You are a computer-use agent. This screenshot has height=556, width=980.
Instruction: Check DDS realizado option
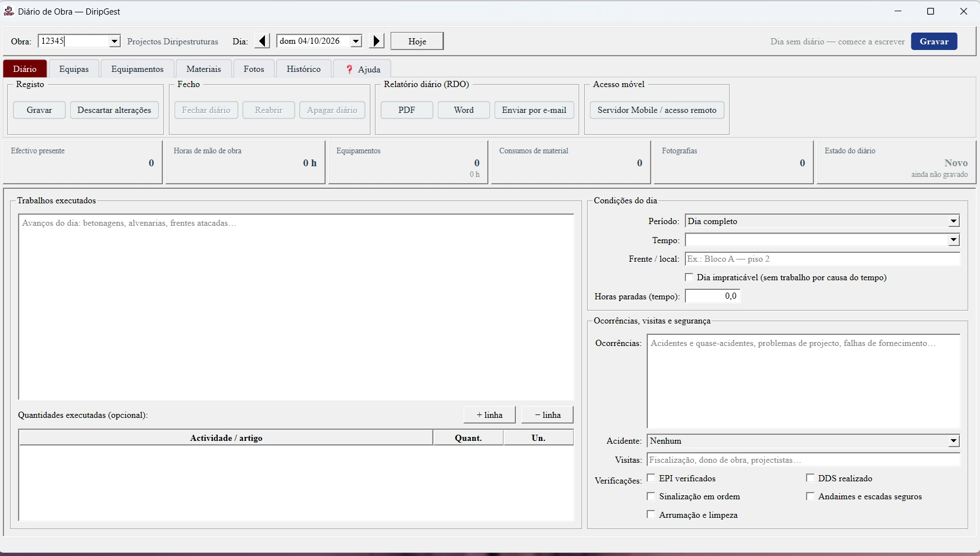point(810,478)
